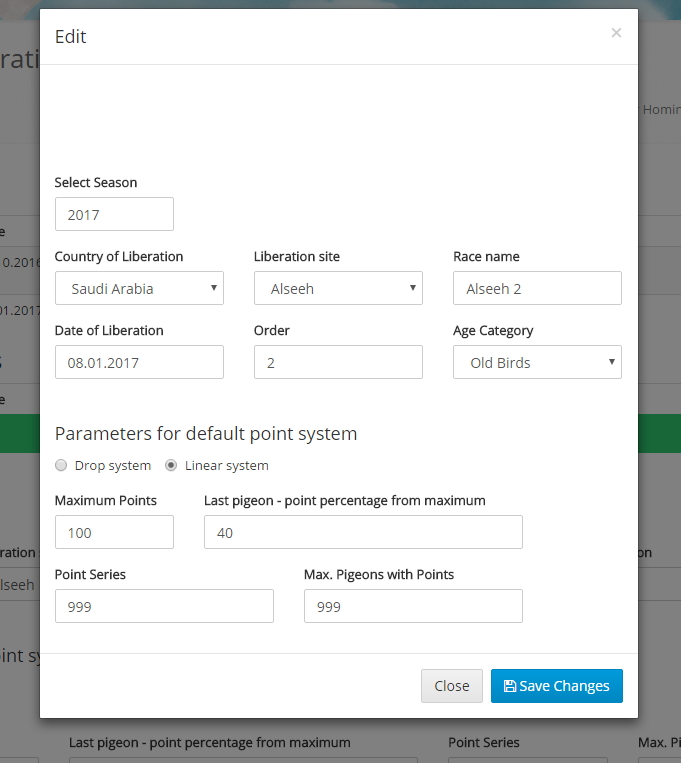Click the Point Series input field
681x763 pixels.
(164, 606)
